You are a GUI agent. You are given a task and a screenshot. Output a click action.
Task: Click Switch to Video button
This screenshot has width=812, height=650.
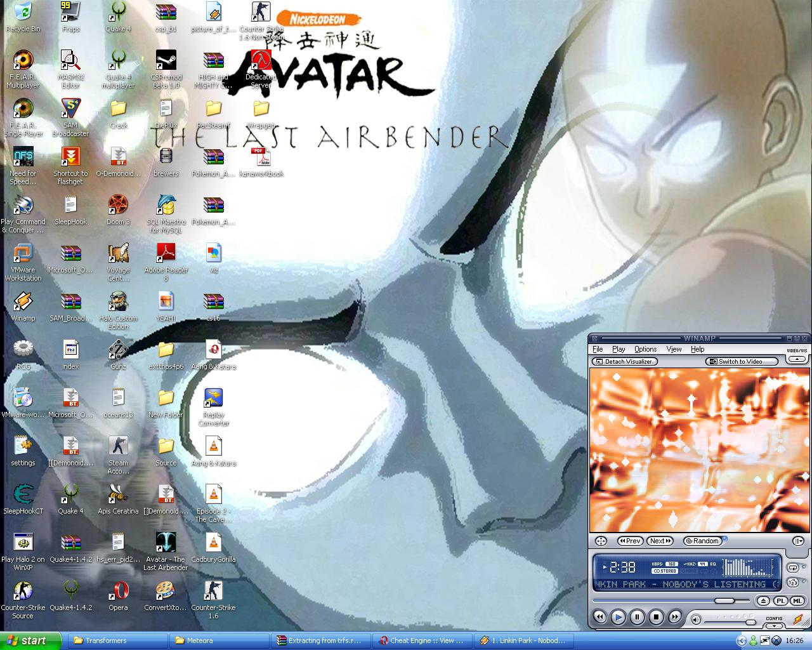coord(742,362)
